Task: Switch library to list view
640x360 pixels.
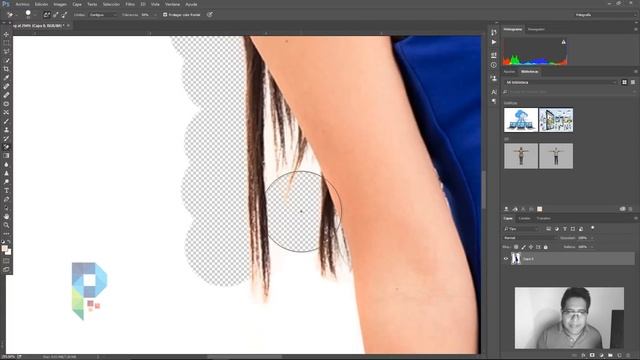Action: tap(633, 82)
